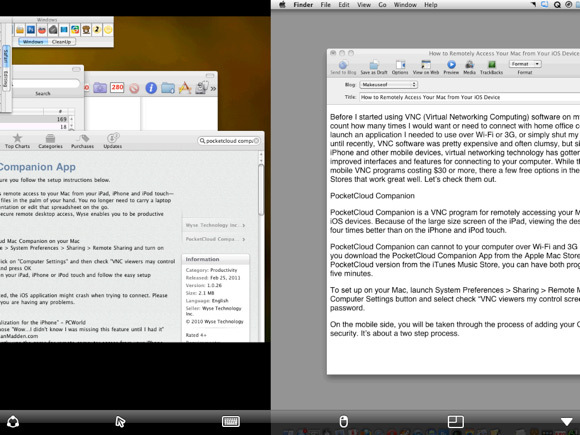The height and width of the screenshot is (435, 580).
Task: Open the Blog 'Makeuseof' popup selector
Action: 388,85
